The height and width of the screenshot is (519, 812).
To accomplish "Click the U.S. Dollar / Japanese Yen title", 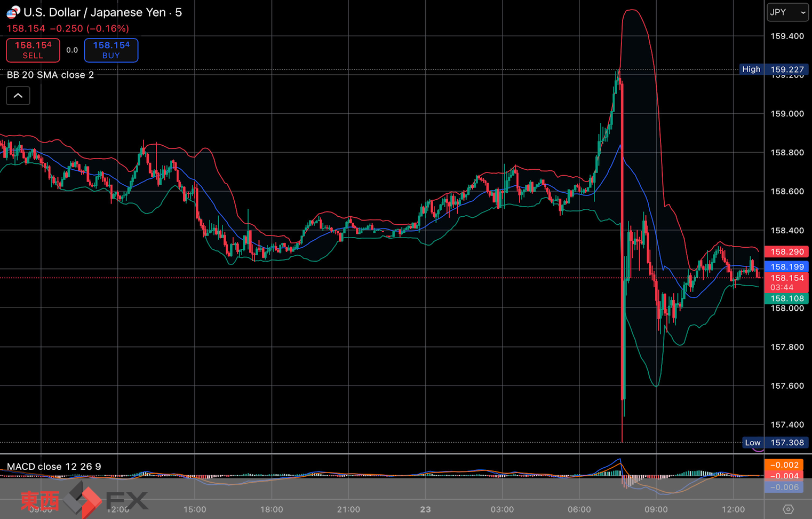I will pos(102,12).
